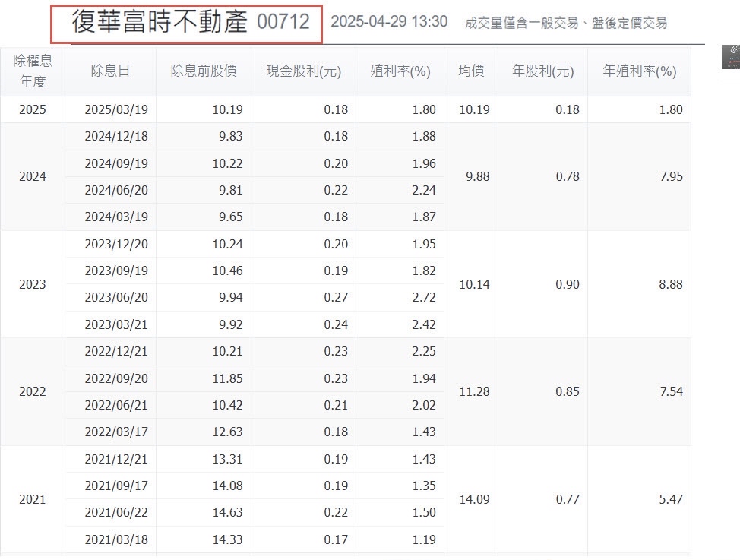Click the 年殖利率(%) column header
740x560 pixels.
(640, 71)
